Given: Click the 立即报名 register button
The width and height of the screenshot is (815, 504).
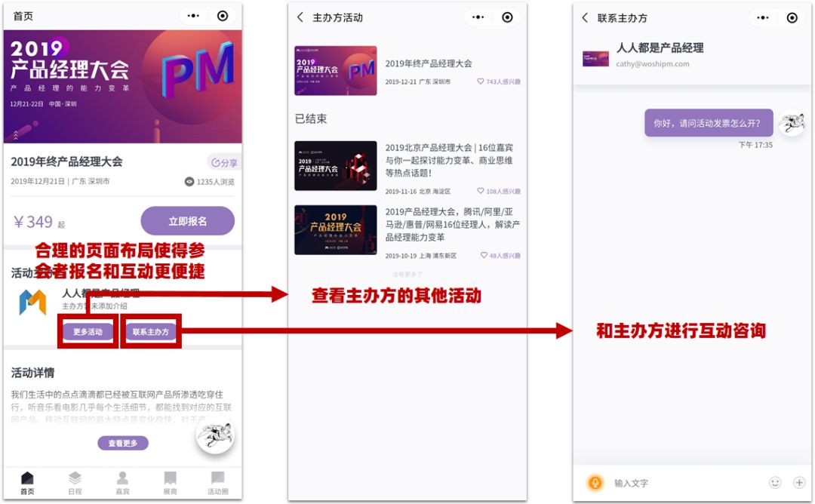Looking at the screenshot, I should (188, 221).
